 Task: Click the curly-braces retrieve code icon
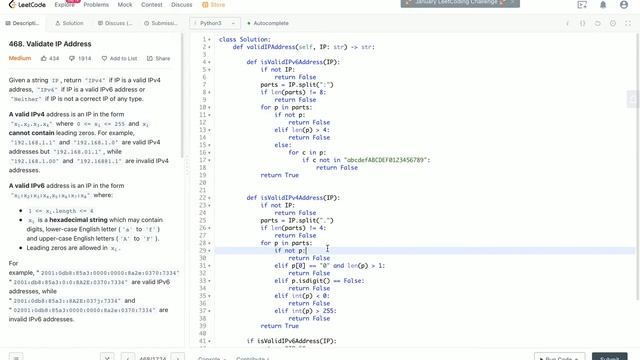[x=582, y=23]
